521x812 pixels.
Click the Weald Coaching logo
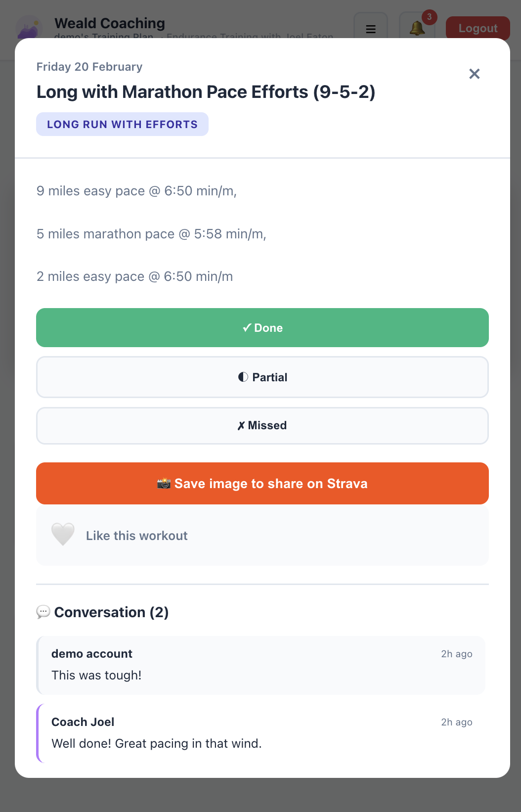pos(29,28)
